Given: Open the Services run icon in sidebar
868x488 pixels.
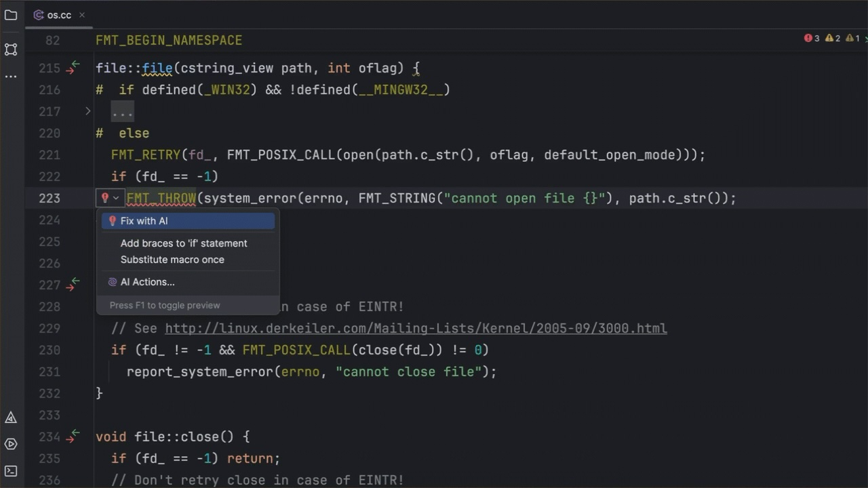Looking at the screenshot, I should (11, 445).
